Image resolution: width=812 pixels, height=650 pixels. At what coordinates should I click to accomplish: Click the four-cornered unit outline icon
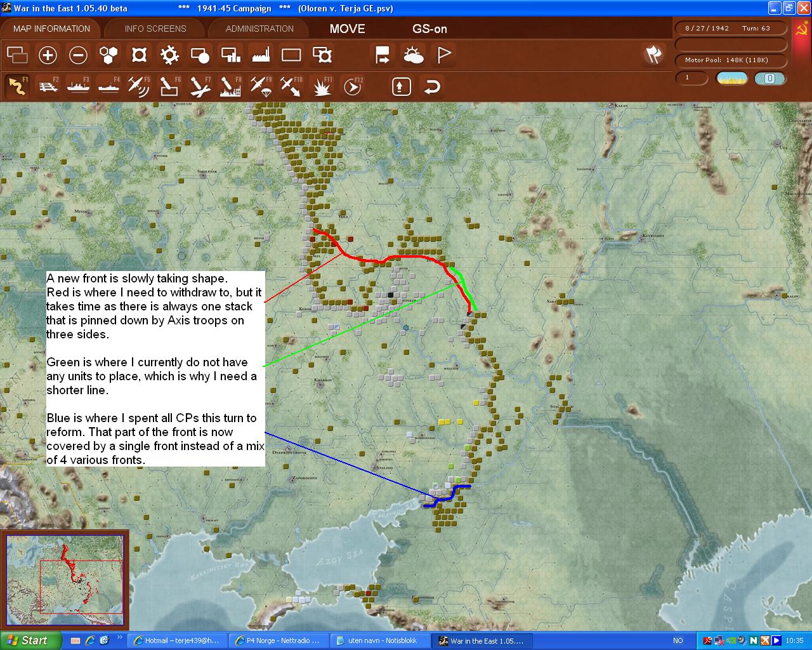(139, 55)
